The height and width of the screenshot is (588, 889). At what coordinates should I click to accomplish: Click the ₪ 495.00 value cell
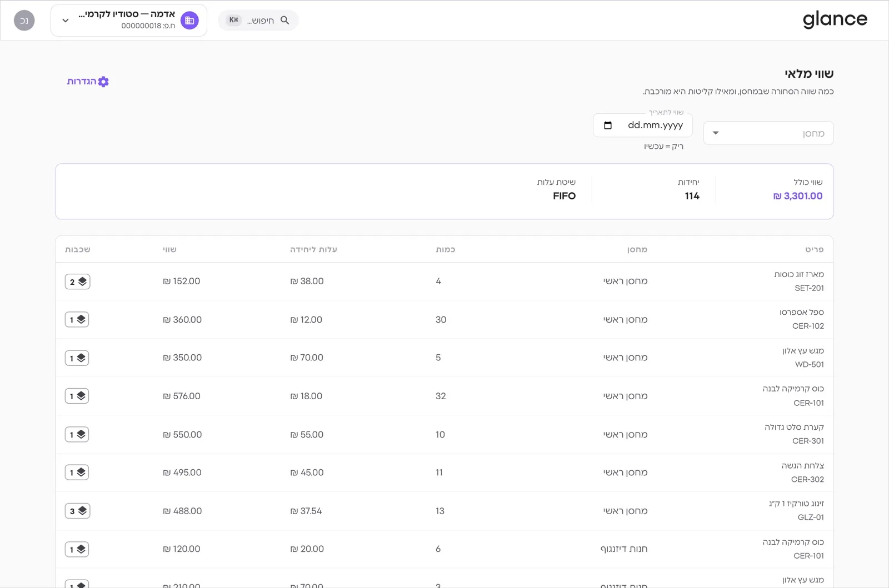click(182, 473)
